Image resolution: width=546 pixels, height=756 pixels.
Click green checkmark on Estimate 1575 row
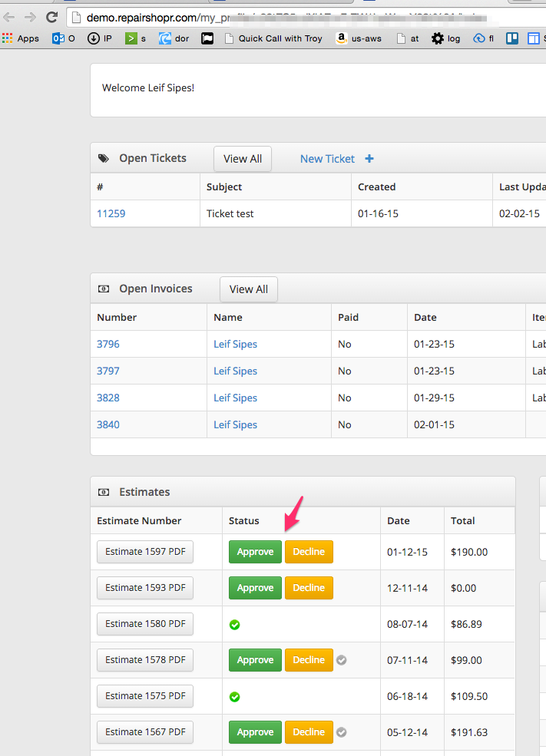(235, 697)
